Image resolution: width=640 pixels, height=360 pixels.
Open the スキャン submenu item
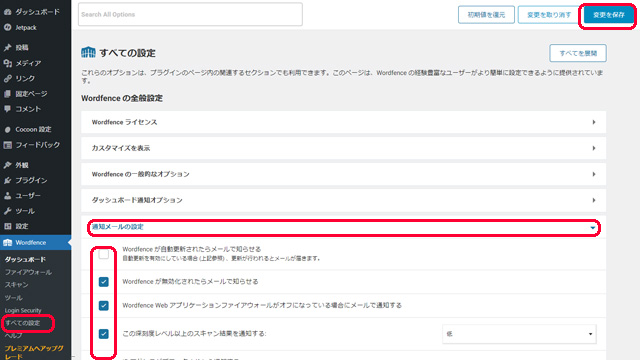(x=16, y=285)
